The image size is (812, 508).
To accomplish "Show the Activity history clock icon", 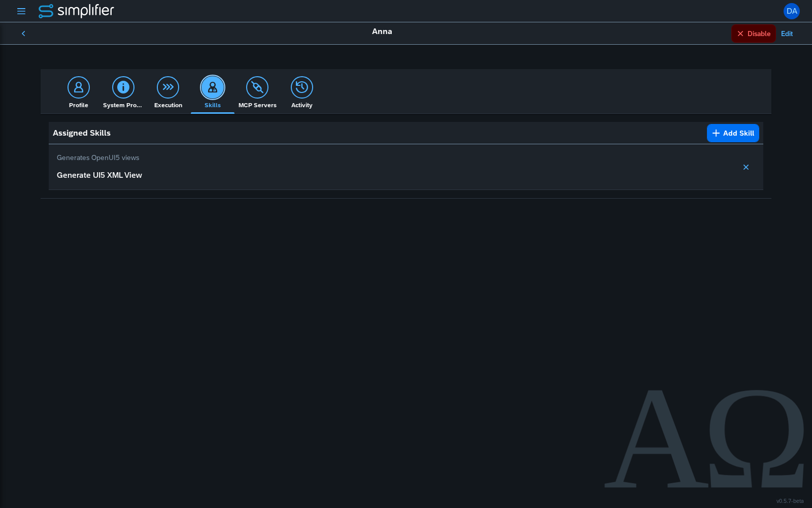I will 302,87.
